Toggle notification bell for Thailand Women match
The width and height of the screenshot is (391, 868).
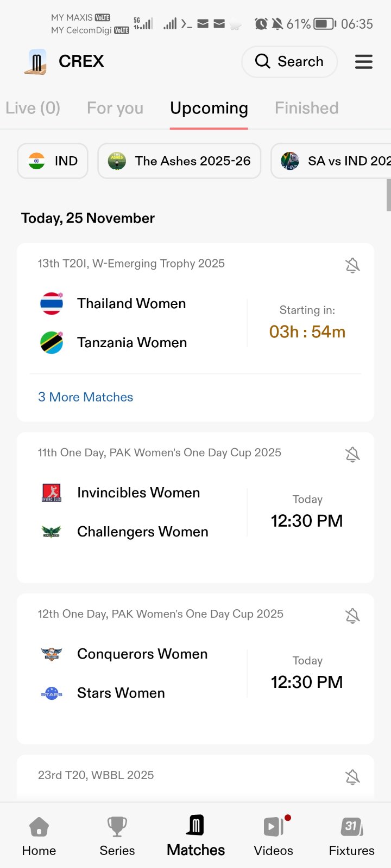(352, 265)
